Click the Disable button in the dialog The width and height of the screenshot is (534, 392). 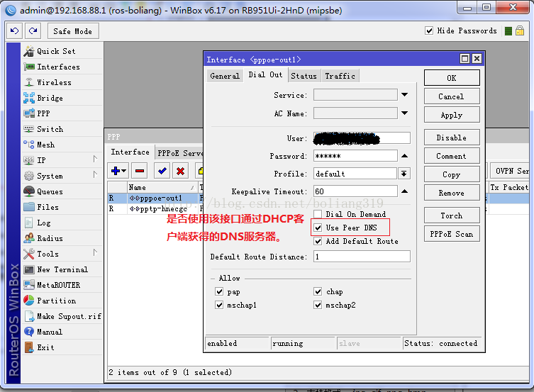pos(452,138)
